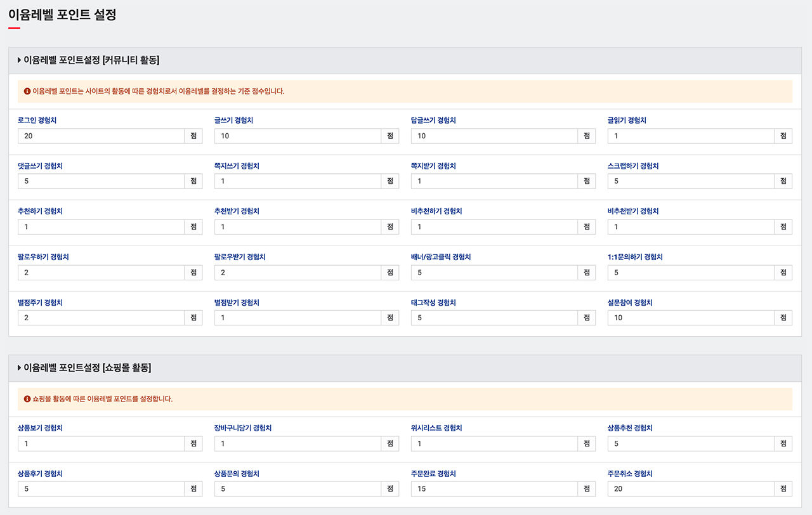Click the 로그인 경험치 input field

pos(101,136)
